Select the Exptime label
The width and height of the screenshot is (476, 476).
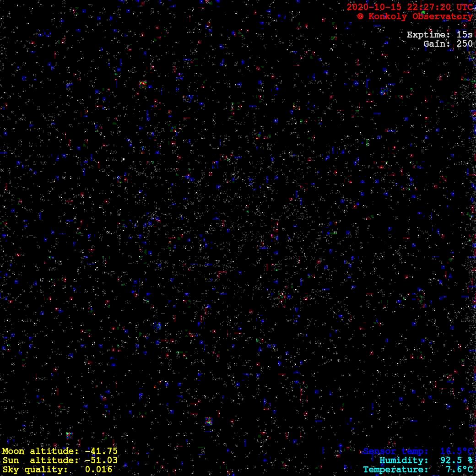tap(429, 35)
